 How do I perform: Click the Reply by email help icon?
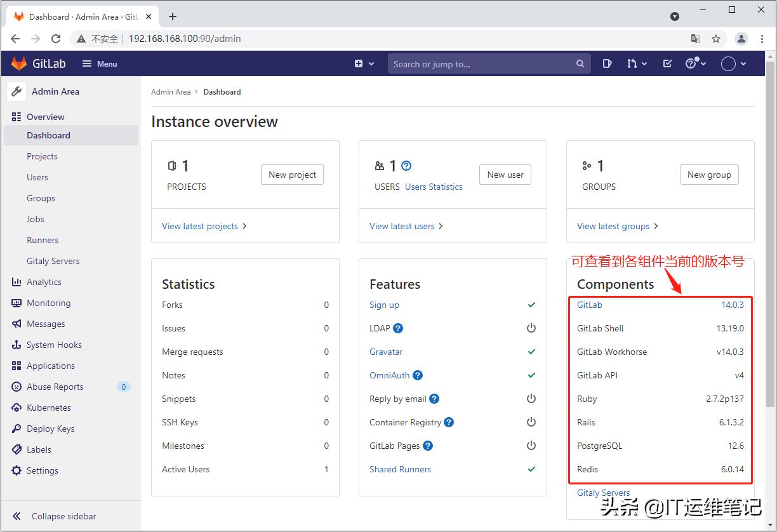click(x=434, y=399)
